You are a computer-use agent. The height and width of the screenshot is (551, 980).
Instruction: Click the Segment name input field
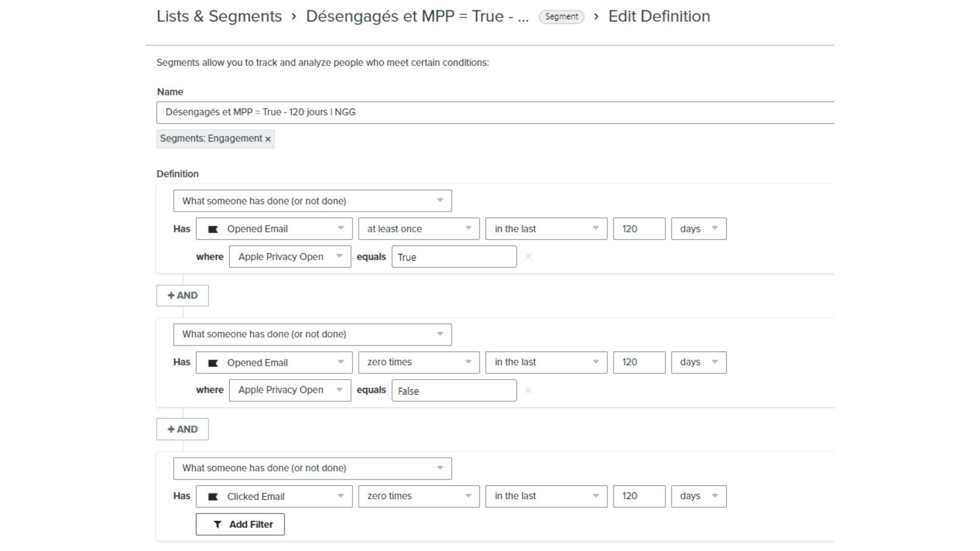tap(495, 112)
